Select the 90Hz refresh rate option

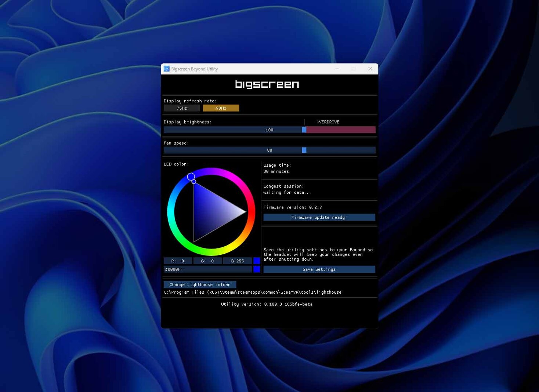(221, 108)
